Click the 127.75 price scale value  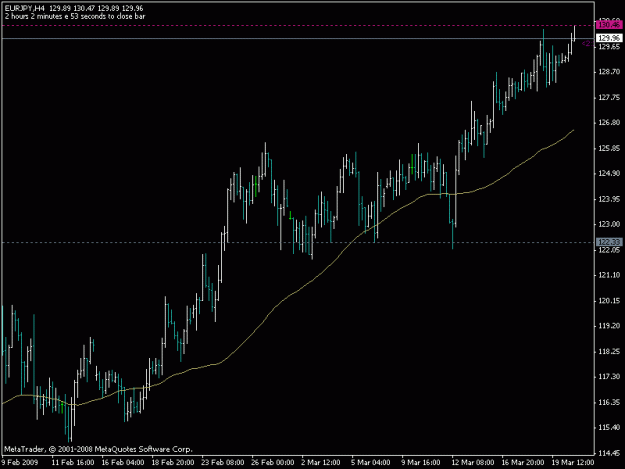[x=609, y=98]
